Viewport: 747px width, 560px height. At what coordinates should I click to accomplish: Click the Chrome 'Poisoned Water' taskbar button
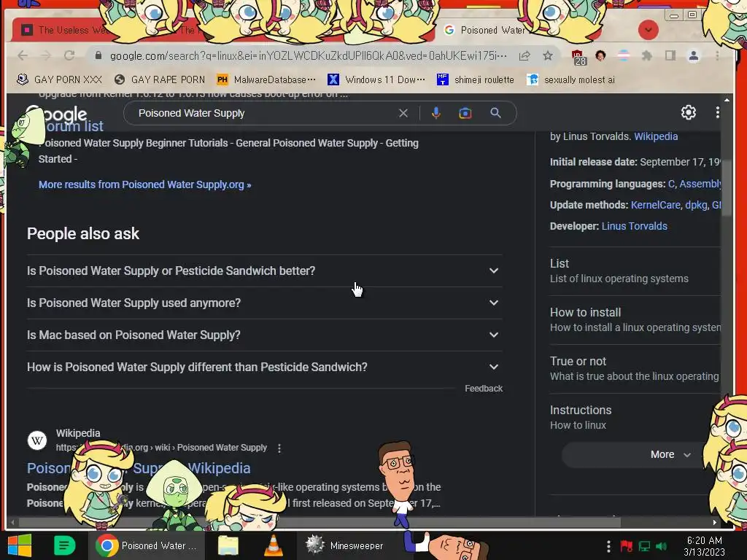click(147, 545)
